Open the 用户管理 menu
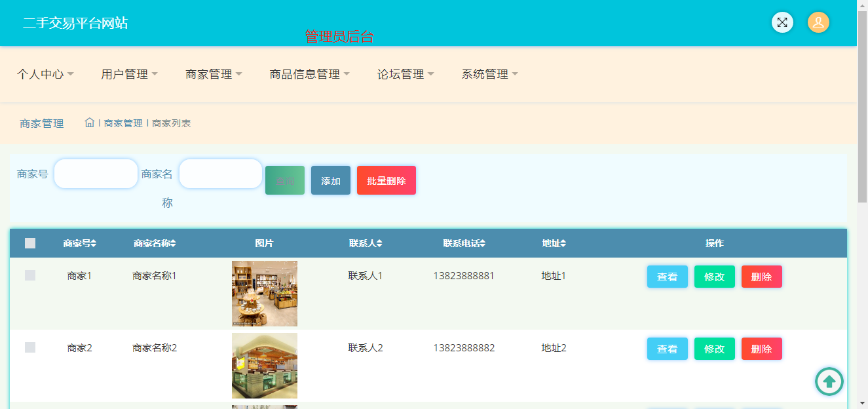Screen dimensions: 868x409 (x=129, y=74)
